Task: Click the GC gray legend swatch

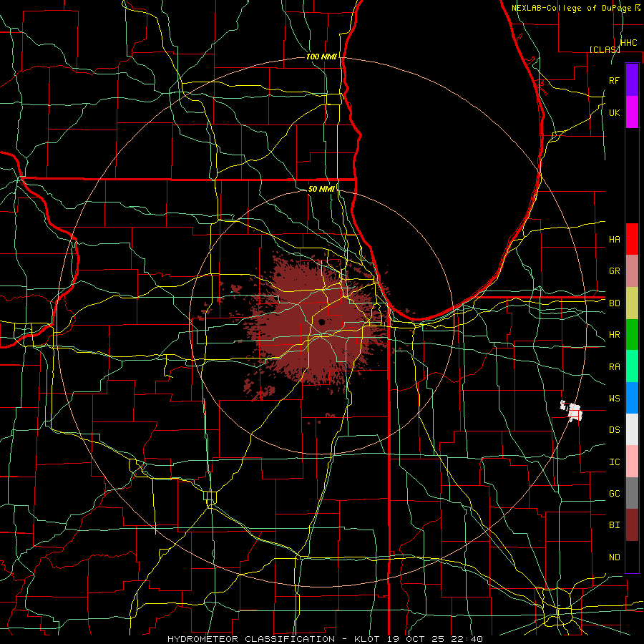Action: 632,493
